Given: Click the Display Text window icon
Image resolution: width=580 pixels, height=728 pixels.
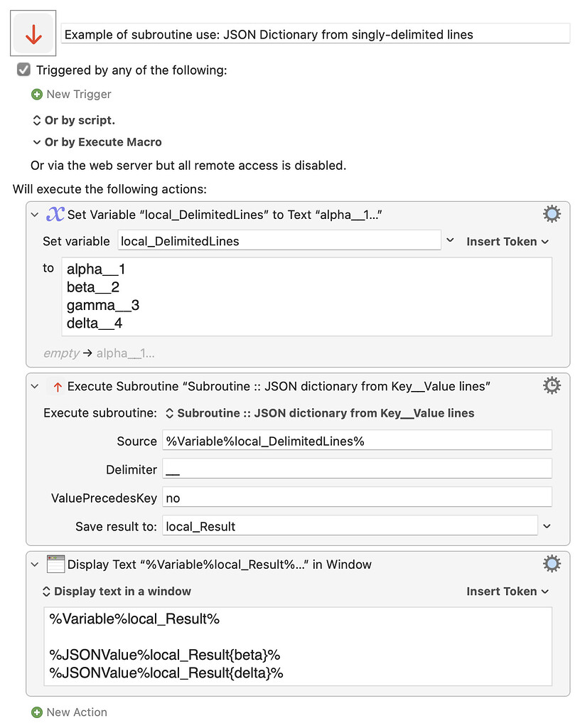Looking at the screenshot, I should [55, 564].
